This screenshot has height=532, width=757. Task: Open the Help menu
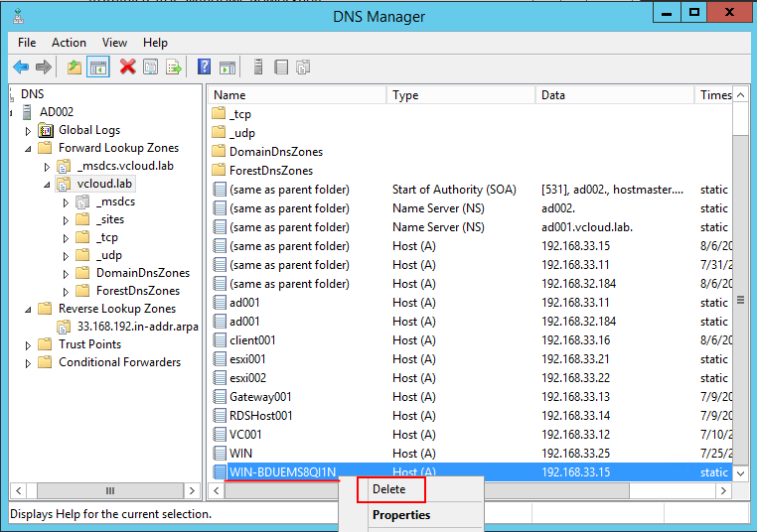tap(155, 43)
